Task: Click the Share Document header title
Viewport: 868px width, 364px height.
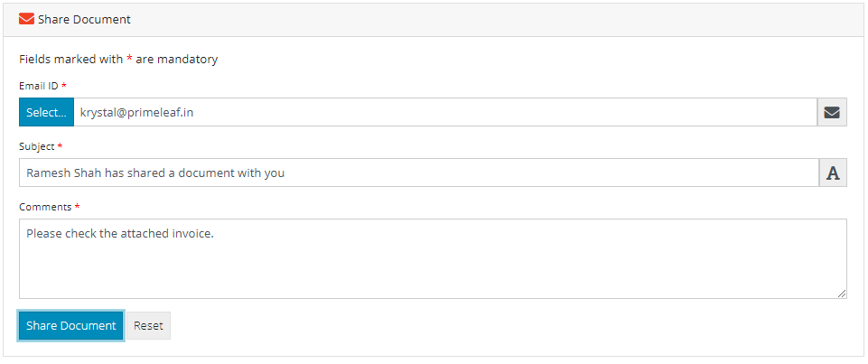Action: [84, 19]
